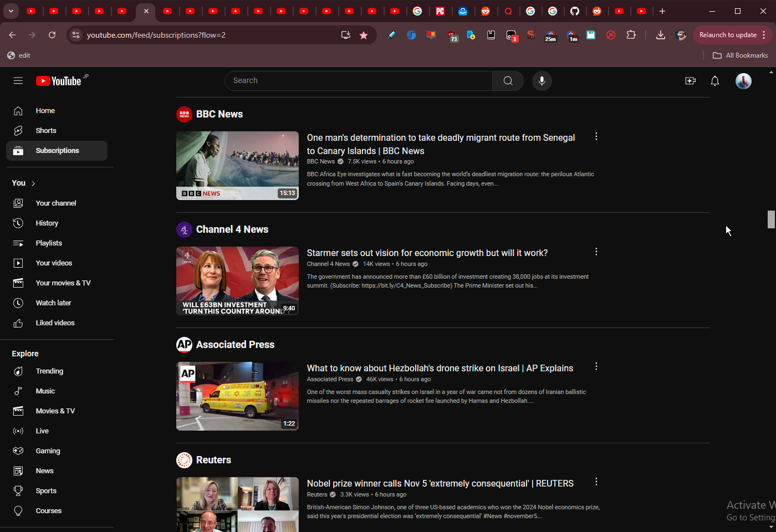This screenshot has height=532, width=776.
Task: Open more options for Starmer video
Action: (596, 252)
